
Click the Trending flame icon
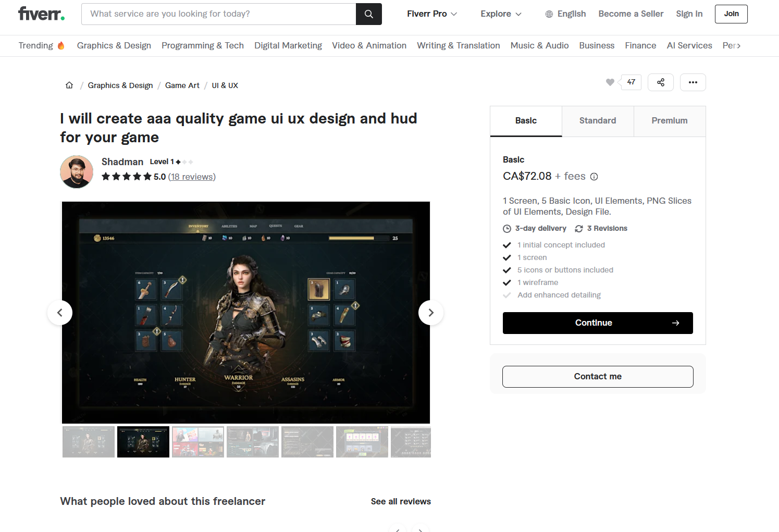pyautogui.click(x=61, y=45)
